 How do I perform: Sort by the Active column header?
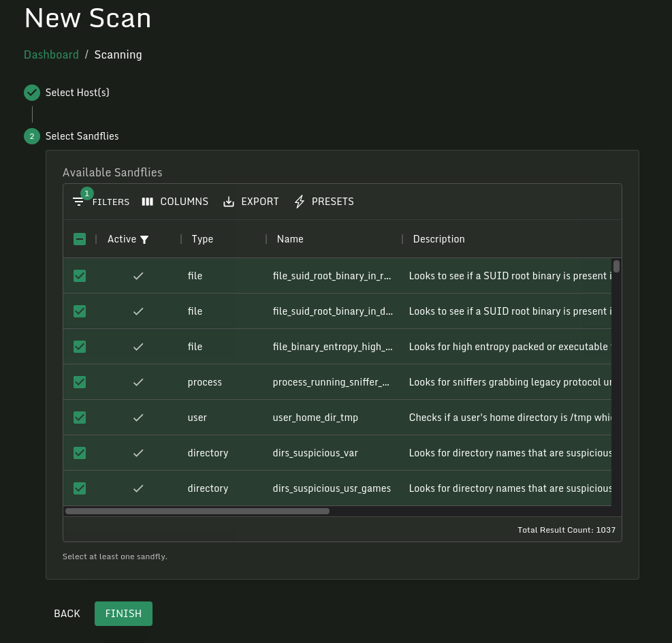122,239
